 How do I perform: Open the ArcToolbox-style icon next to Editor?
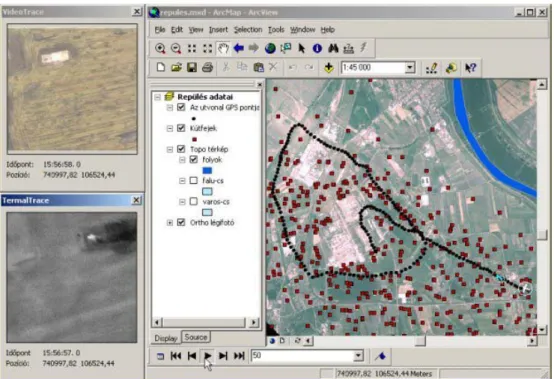[451, 68]
